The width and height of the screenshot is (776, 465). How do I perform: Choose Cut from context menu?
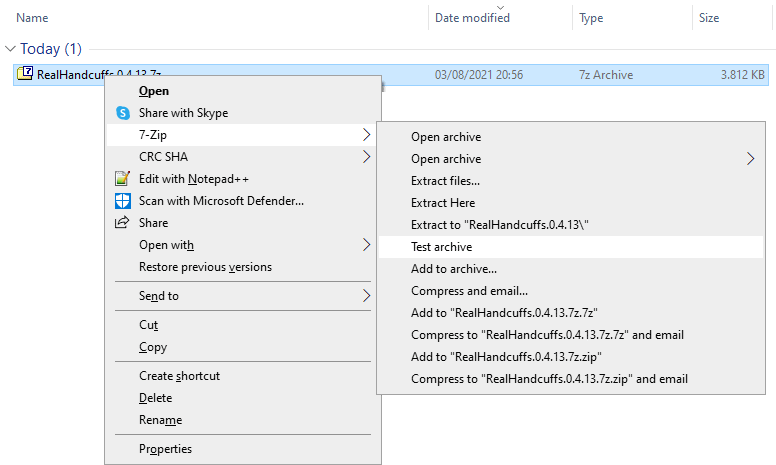[243, 325]
